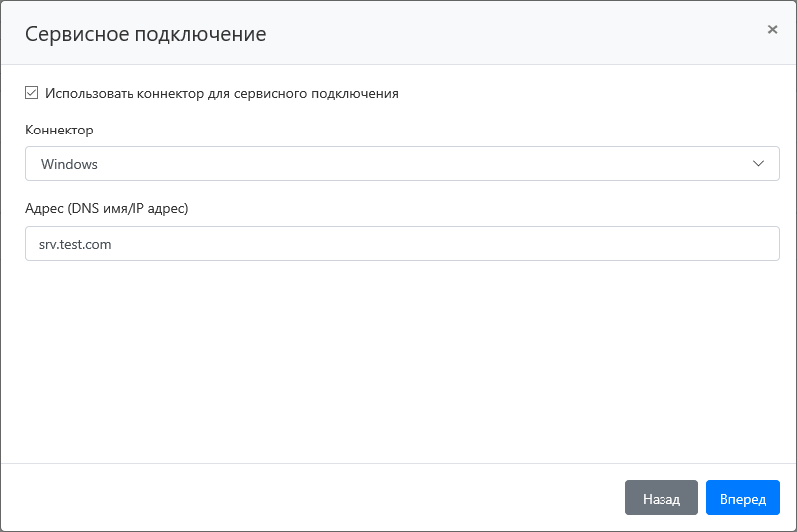The image size is (797, 532).
Task: Click the chevron arrow in the connector field
Action: coord(759,164)
